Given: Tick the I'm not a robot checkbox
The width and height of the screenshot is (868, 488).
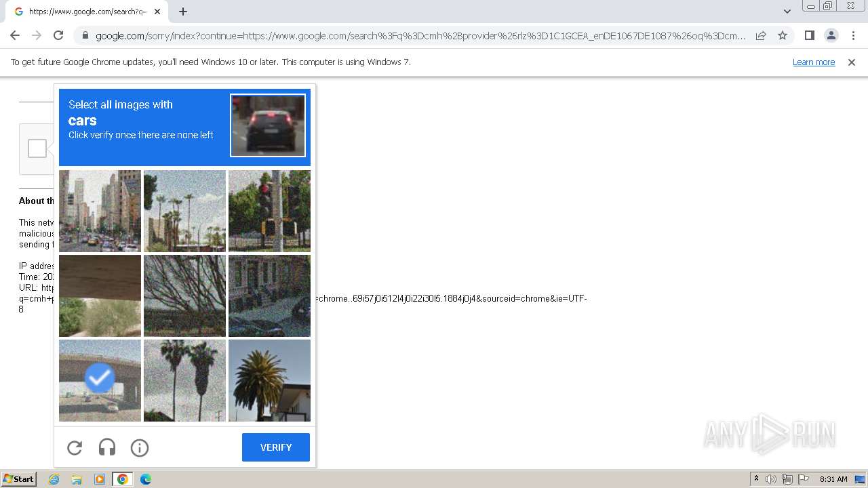Looking at the screenshot, I should coord(37,148).
